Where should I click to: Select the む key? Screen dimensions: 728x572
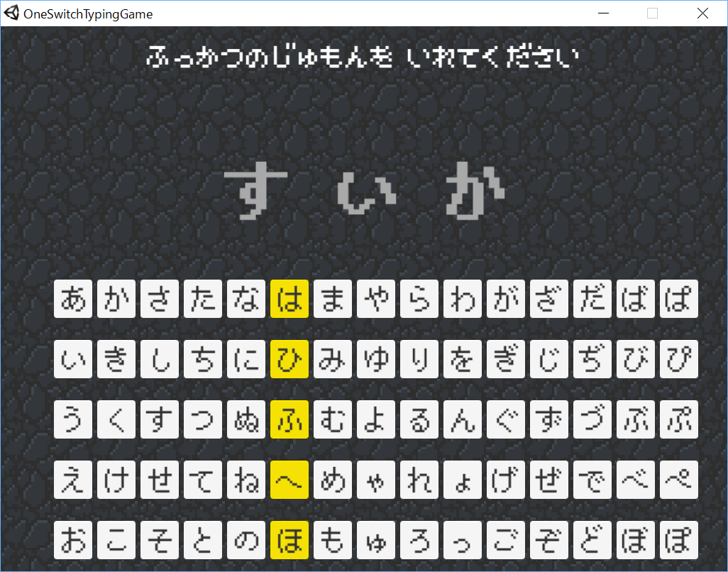(x=333, y=419)
